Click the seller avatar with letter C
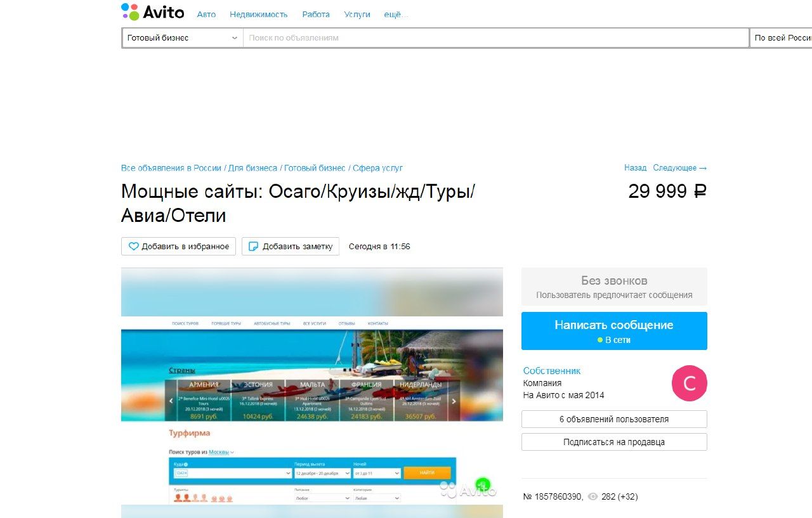The image size is (812, 518). coord(689,384)
